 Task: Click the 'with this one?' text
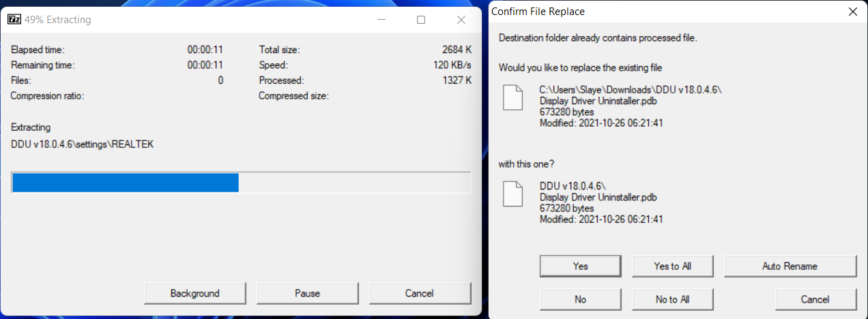point(526,164)
